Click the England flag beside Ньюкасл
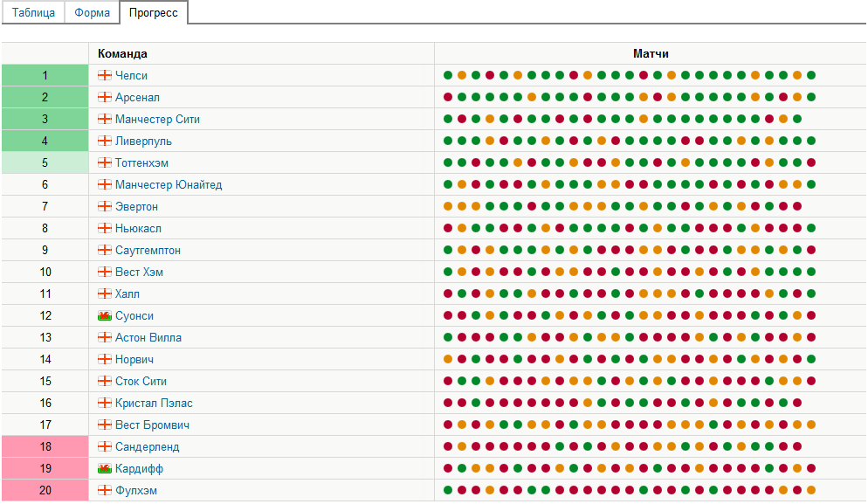The height and width of the screenshot is (504, 868). coord(105,228)
